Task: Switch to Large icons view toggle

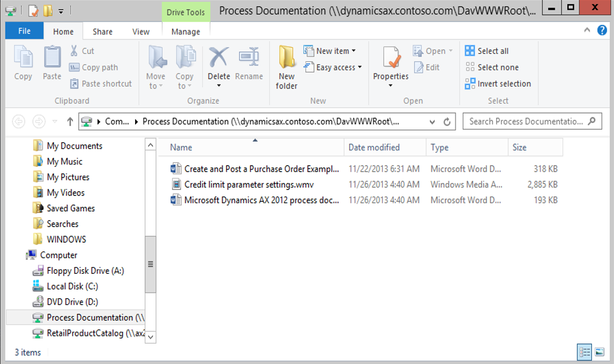Action: [x=599, y=352]
